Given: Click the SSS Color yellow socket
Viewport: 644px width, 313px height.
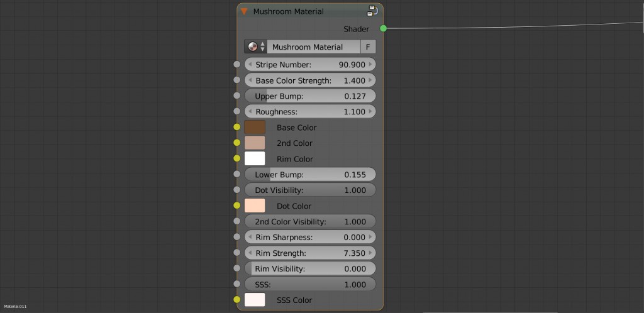Looking at the screenshot, I should 236,300.
